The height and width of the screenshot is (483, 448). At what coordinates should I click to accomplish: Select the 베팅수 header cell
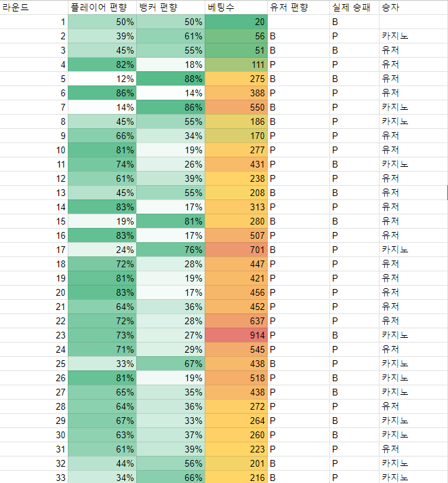pyautogui.click(x=237, y=7)
